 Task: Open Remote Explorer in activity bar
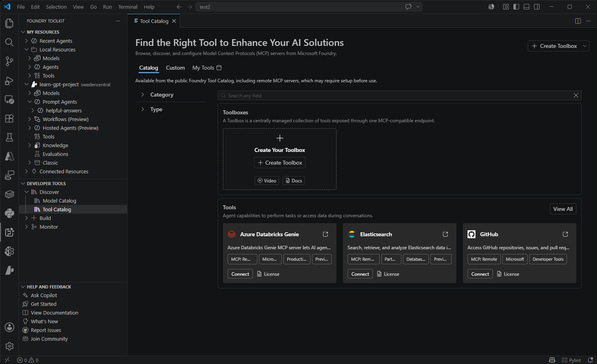click(x=9, y=99)
